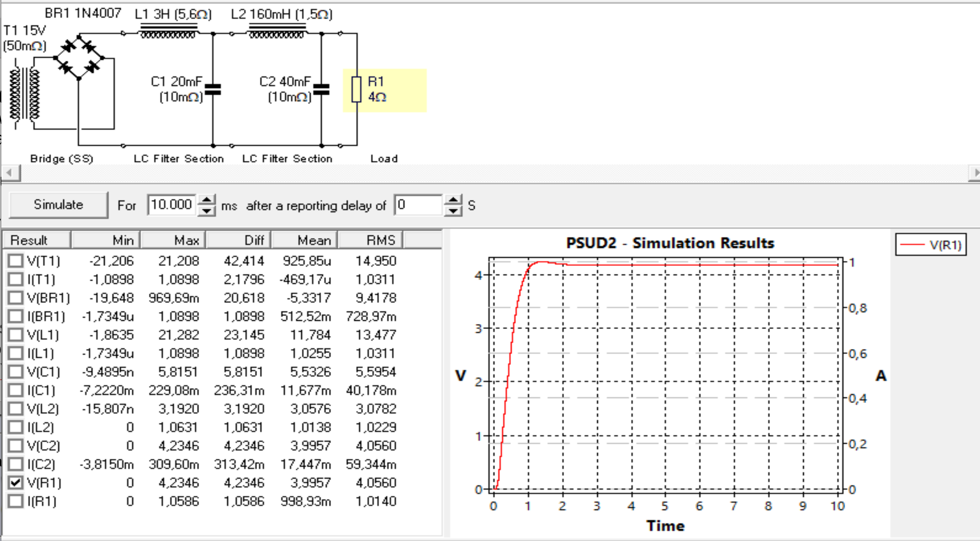The height and width of the screenshot is (541, 980).
Task: Select the L1 3H inductor symbol
Action: coord(169,31)
